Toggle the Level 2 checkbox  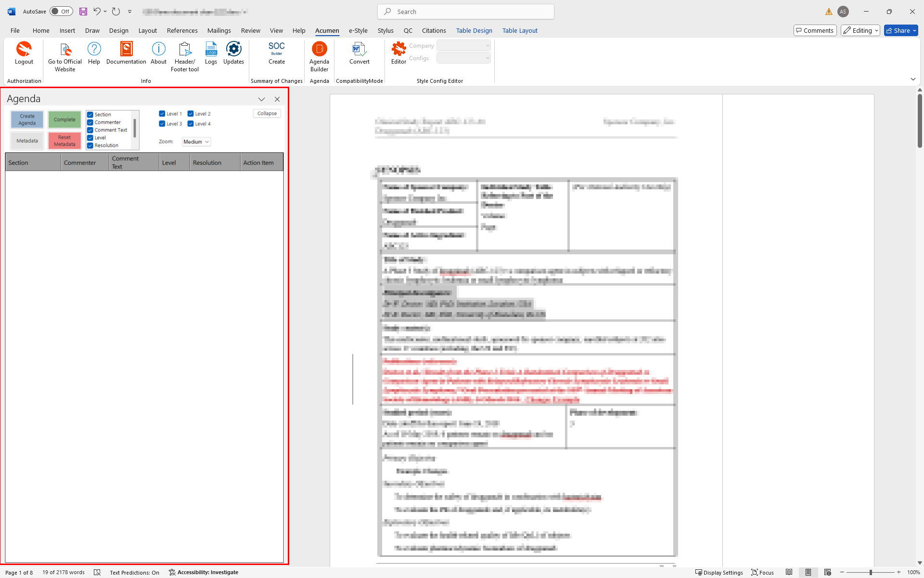pos(191,114)
